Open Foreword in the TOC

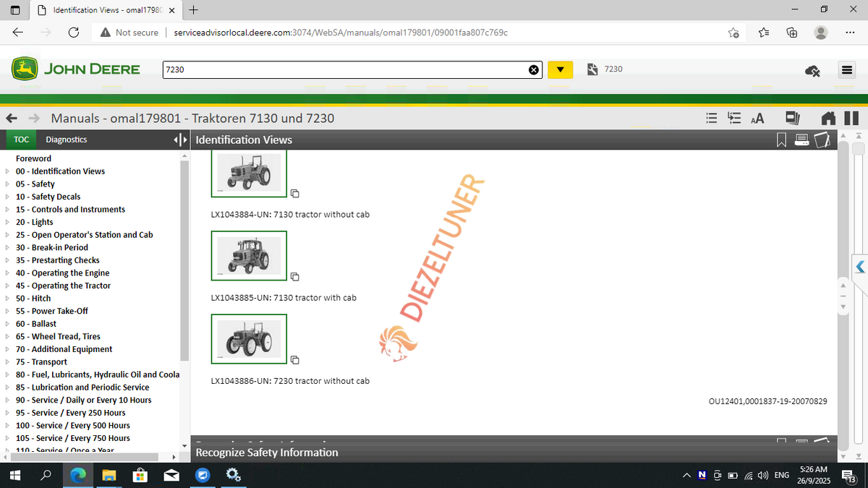33,158
